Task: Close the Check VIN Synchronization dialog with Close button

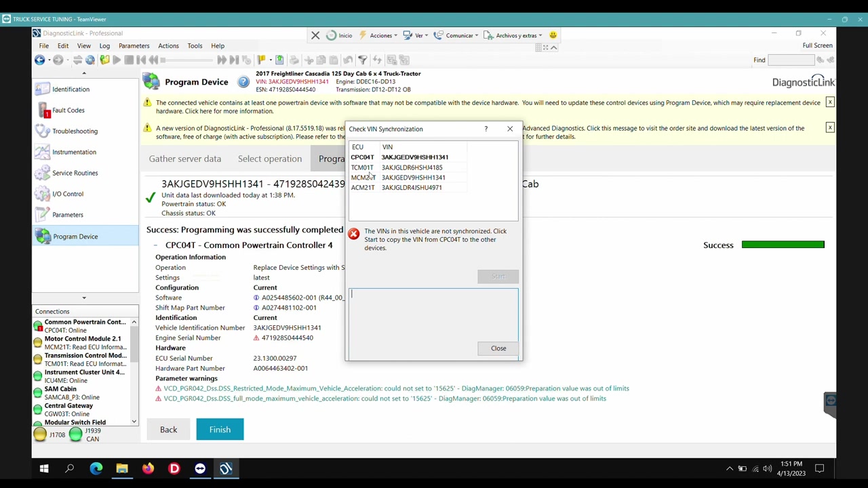Action: point(498,348)
